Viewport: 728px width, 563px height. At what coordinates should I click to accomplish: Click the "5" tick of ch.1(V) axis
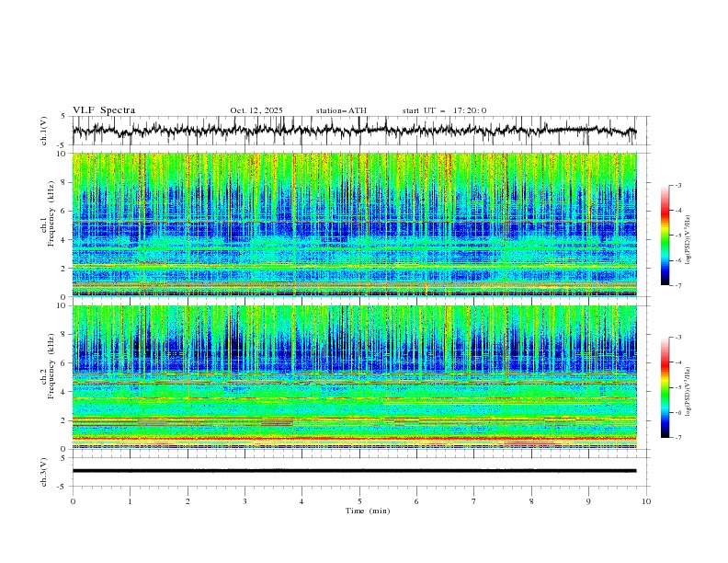(x=63, y=116)
